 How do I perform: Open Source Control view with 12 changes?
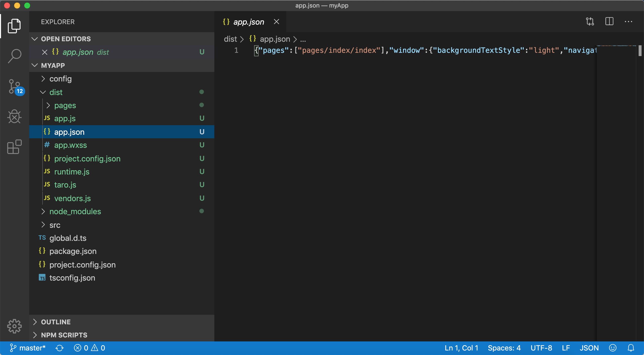[15, 87]
